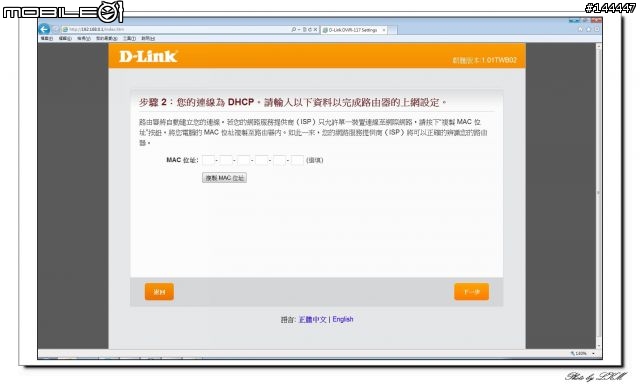Screen dimensions: 640x388
Task: Refresh the page from the address bar
Action: [310, 29]
